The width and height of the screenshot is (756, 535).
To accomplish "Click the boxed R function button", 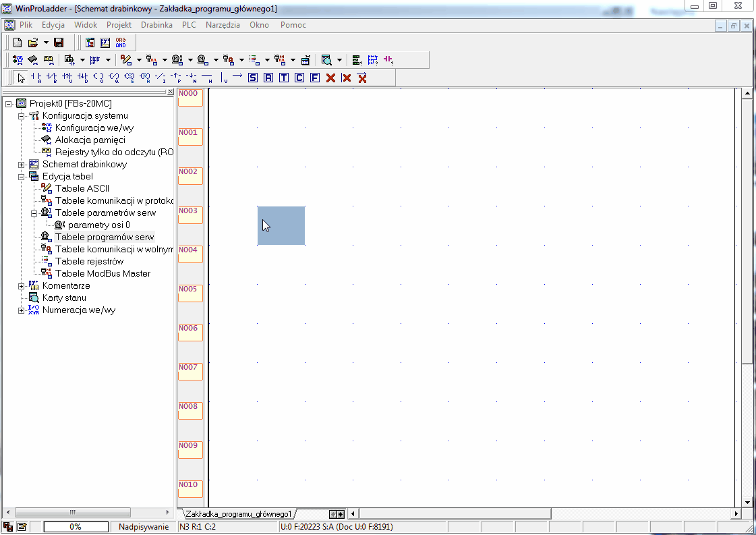I will pos(268,78).
